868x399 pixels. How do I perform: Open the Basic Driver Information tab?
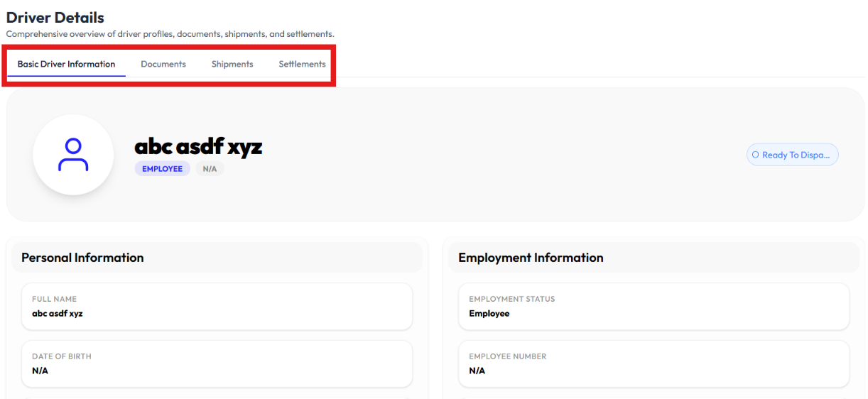tap(66, 64)
